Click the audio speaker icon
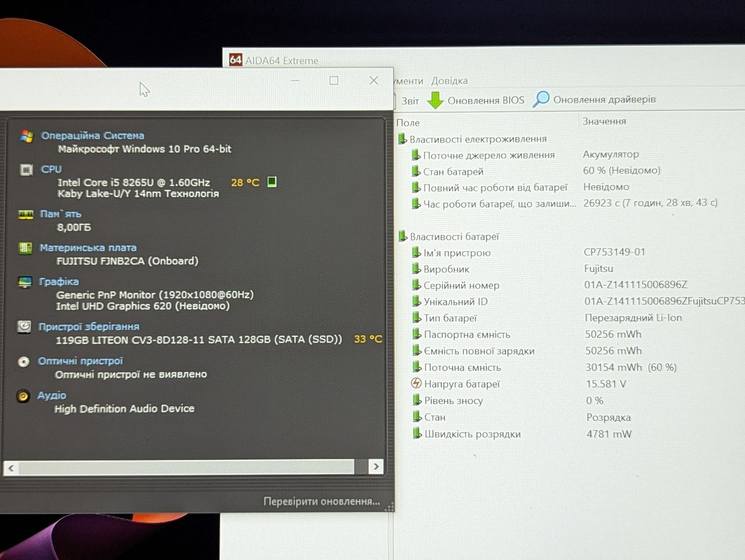Image resolution: width=745 pixels, height=560 pixels. click(x=23, y=396)
